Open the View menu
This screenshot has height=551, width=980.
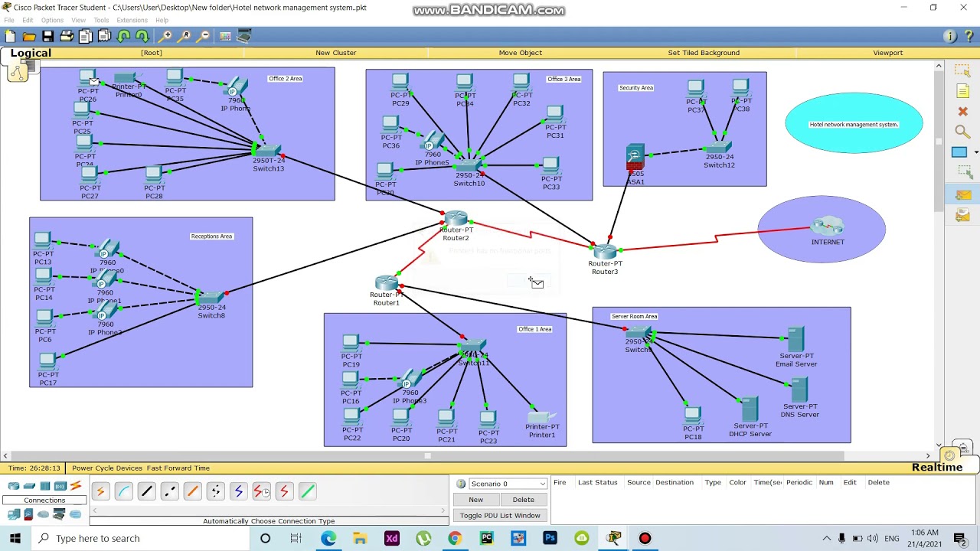78,20
